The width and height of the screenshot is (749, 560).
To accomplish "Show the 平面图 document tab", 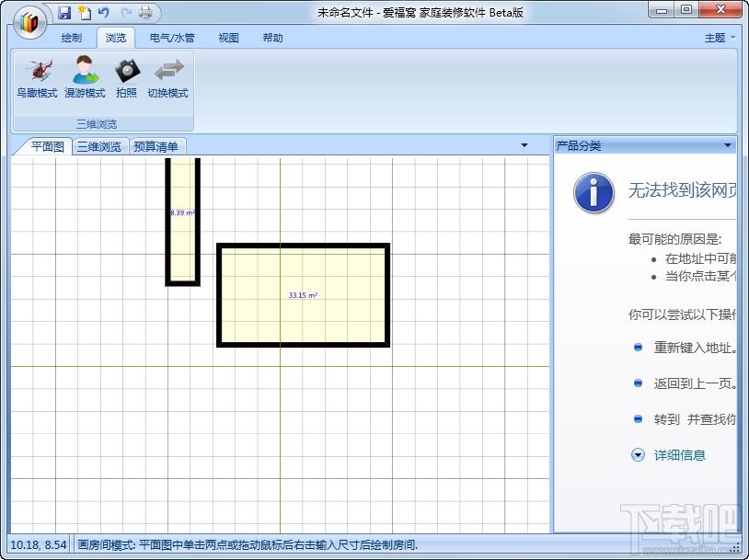I will (47, 146).
